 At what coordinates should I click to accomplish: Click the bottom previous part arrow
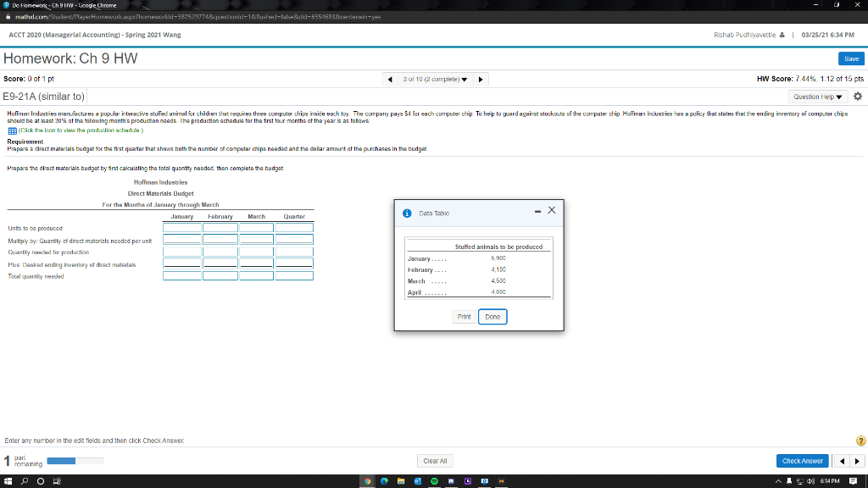point(842,461)
